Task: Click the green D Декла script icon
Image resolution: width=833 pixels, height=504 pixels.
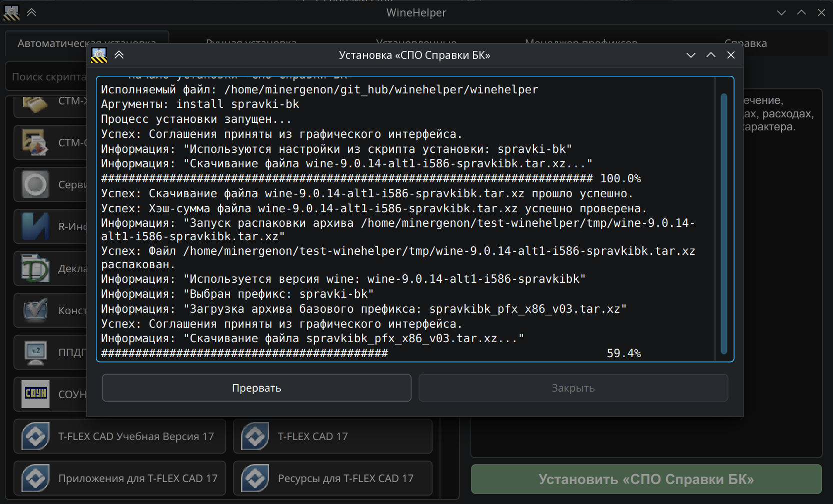Action: point(35,269)
